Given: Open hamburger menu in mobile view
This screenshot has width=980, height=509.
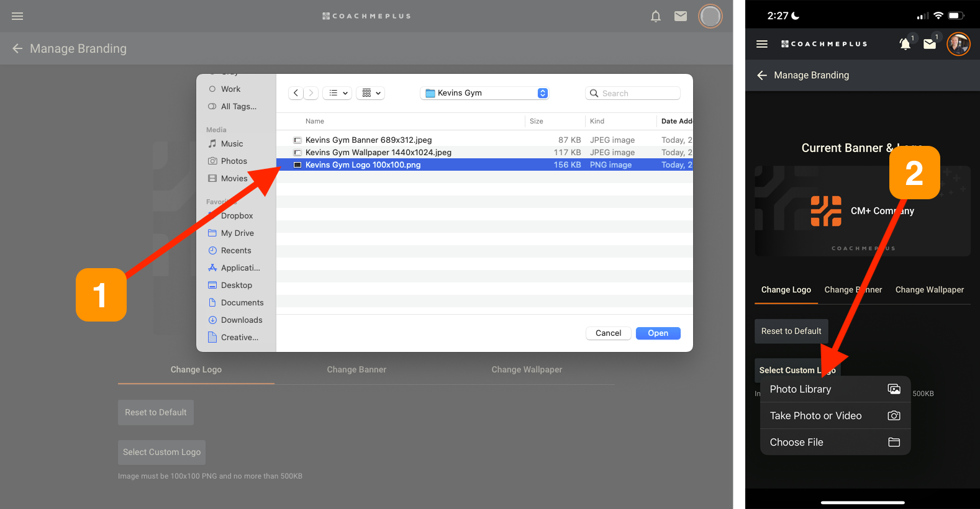Looking at the screenshot, I should (762, 44).
